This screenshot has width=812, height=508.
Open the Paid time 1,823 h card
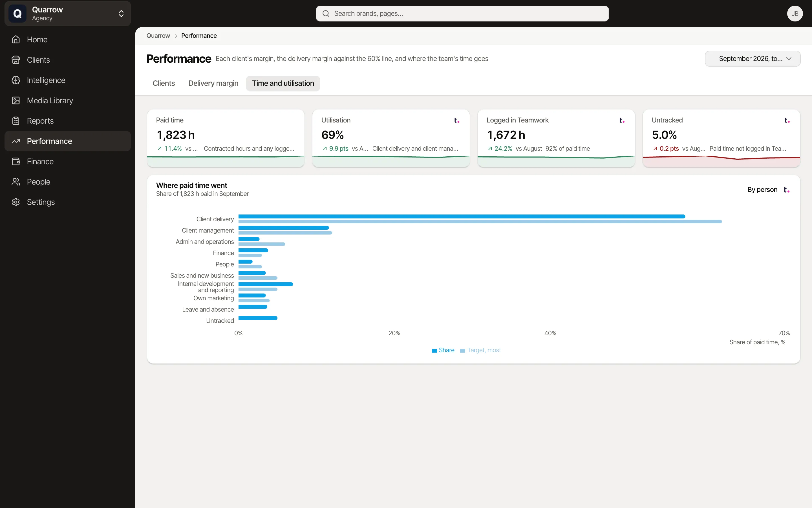coord(226,138)
